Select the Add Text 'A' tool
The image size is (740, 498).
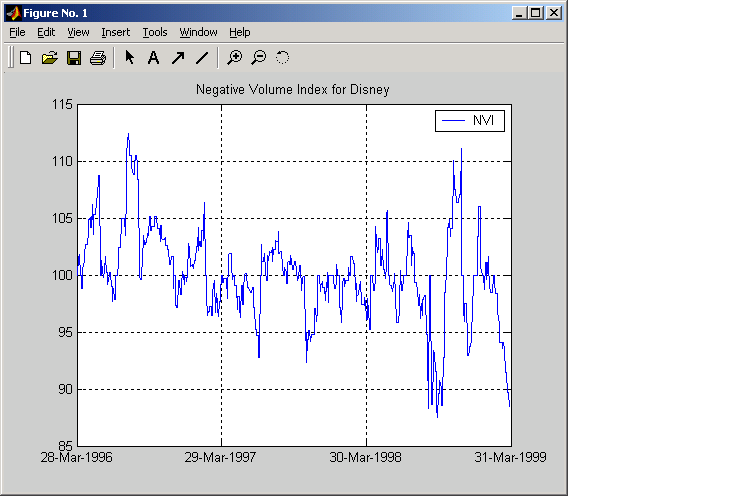153,58
